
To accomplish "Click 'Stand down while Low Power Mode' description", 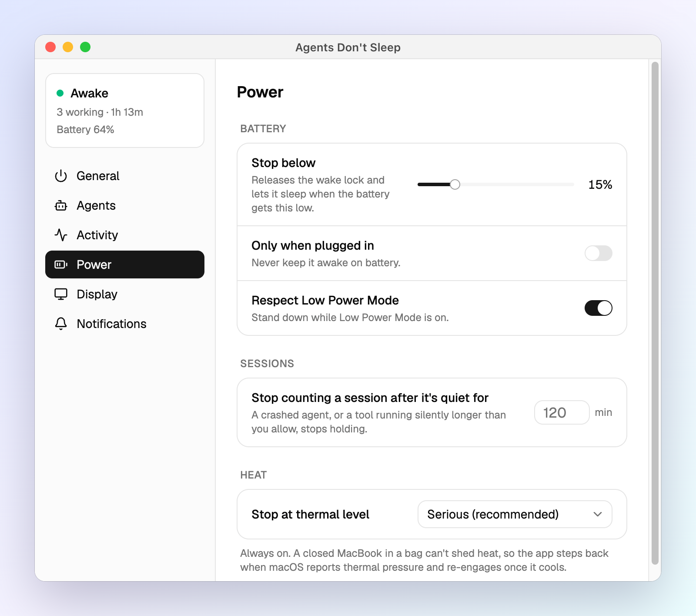I will click(350, 318).
